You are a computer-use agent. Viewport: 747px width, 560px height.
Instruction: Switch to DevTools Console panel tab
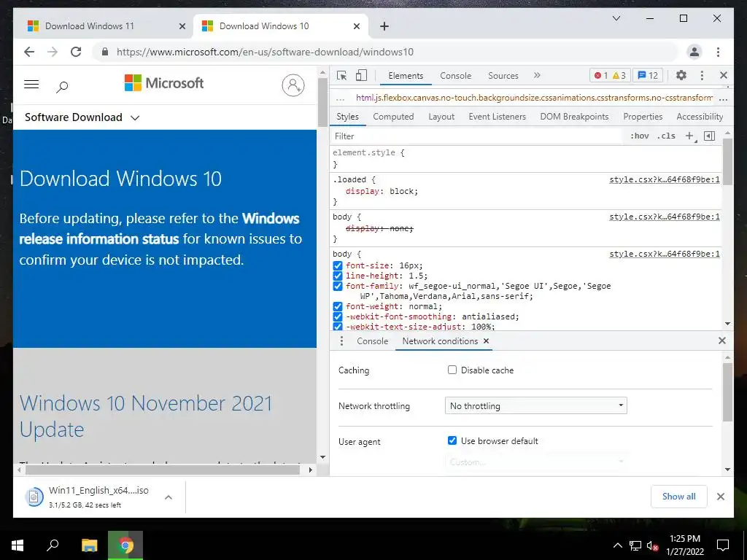pos(455,76)
